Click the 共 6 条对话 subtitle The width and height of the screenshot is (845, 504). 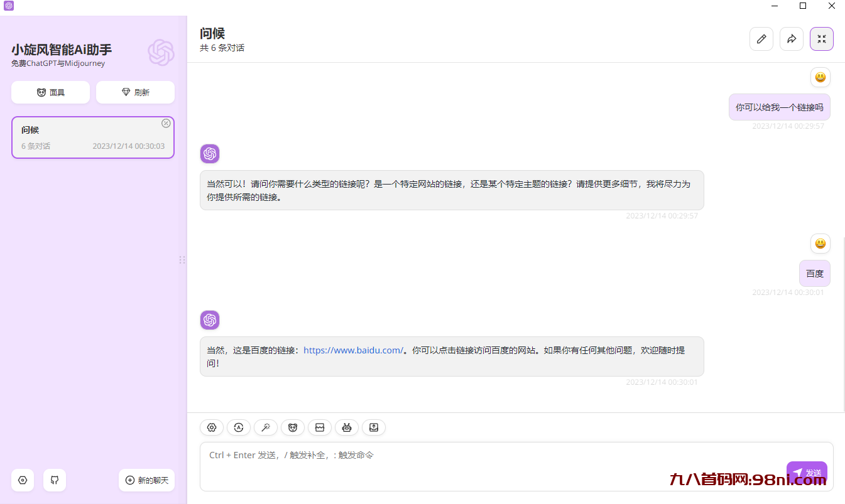tap(222, 48)
